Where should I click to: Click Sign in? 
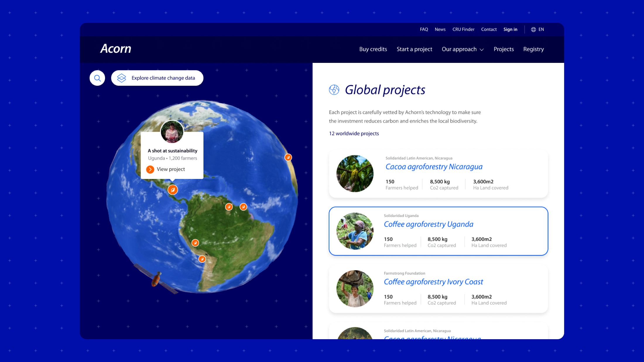pos(510,30)
